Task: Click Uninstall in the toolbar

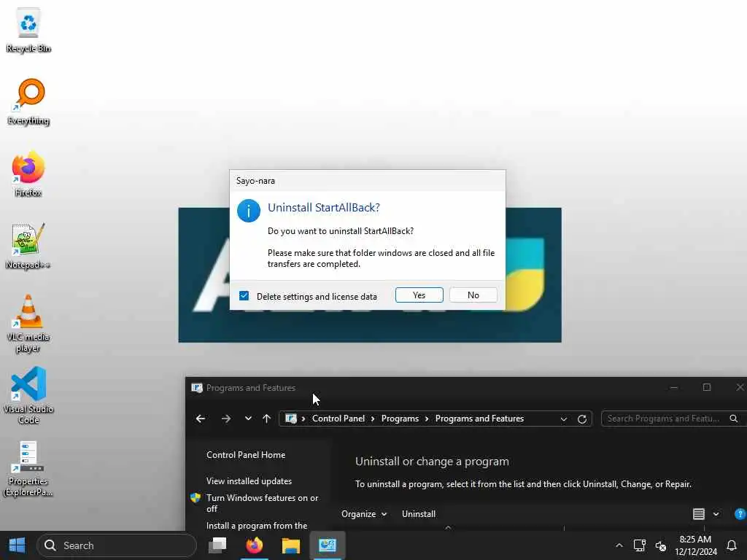Action: [x=418, y=514]
